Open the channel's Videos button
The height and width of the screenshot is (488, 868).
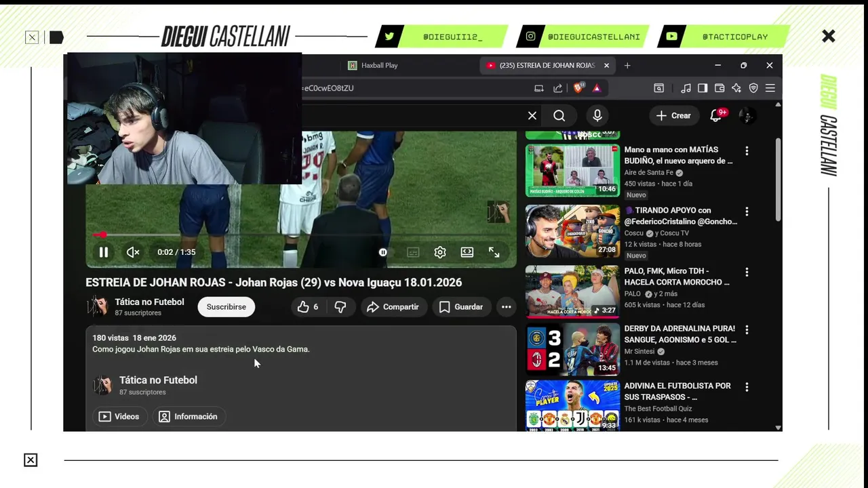pos(119,417)
